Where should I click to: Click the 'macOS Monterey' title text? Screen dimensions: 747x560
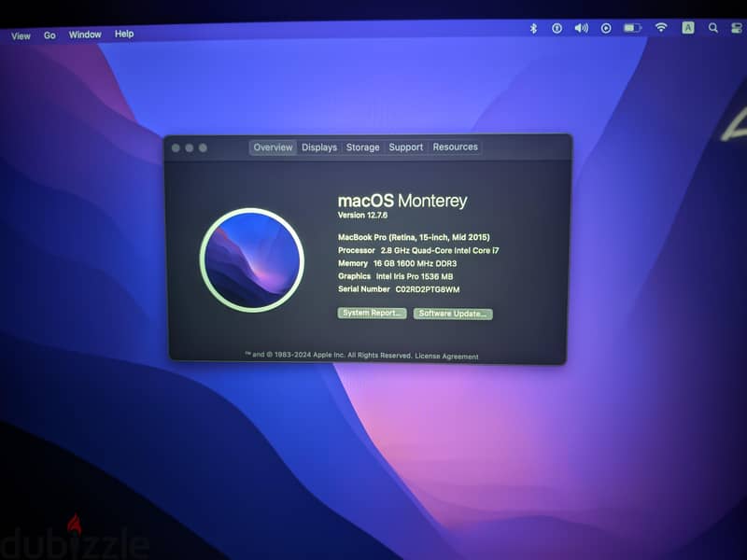point(402,201)
